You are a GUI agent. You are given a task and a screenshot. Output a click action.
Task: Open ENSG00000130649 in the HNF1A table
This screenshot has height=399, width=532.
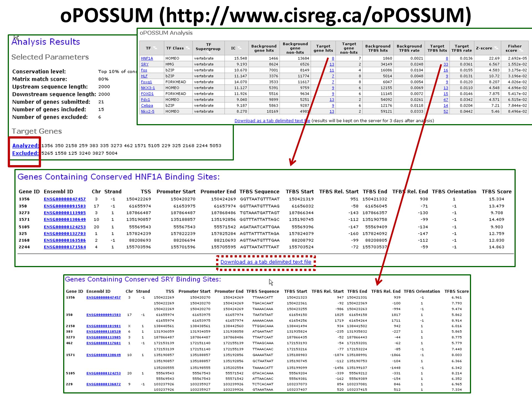coord(65,219)
